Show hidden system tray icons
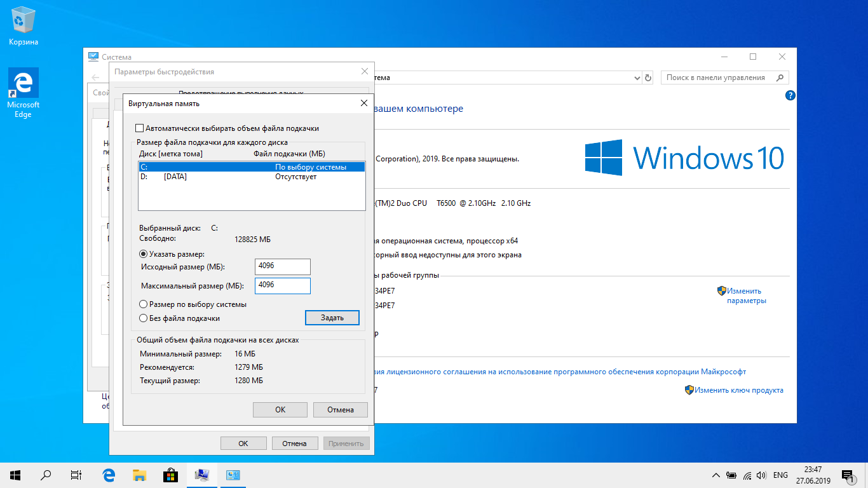868x488 pixels. point(716,475)
